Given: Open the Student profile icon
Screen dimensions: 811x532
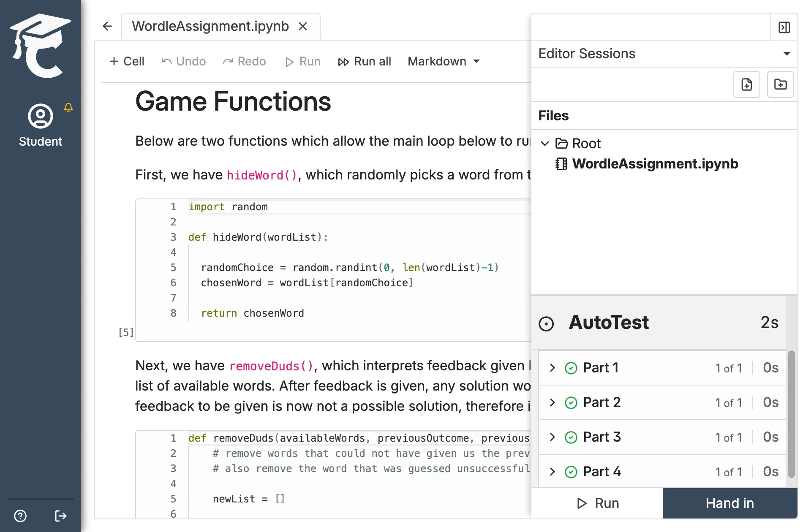Looking at the screenshot, I should pyautogui.click(x=41, y=116).
